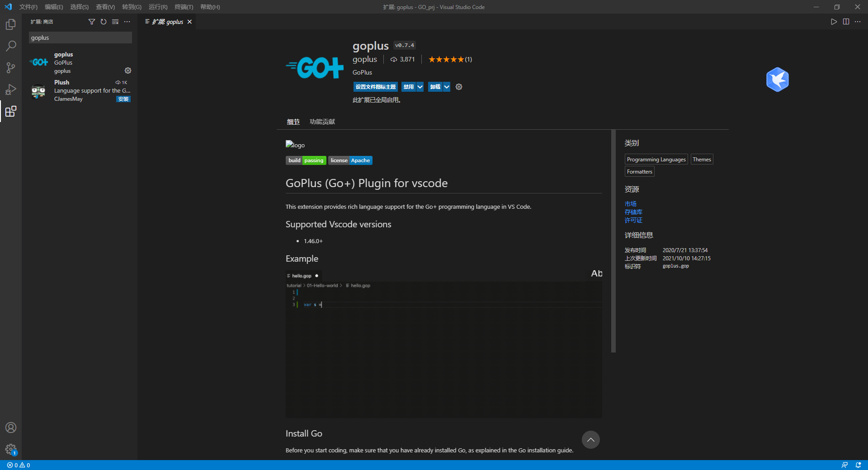Open the 文件(F) menu
This screenshot has width=868, height=470.
(x=28, y=7)
